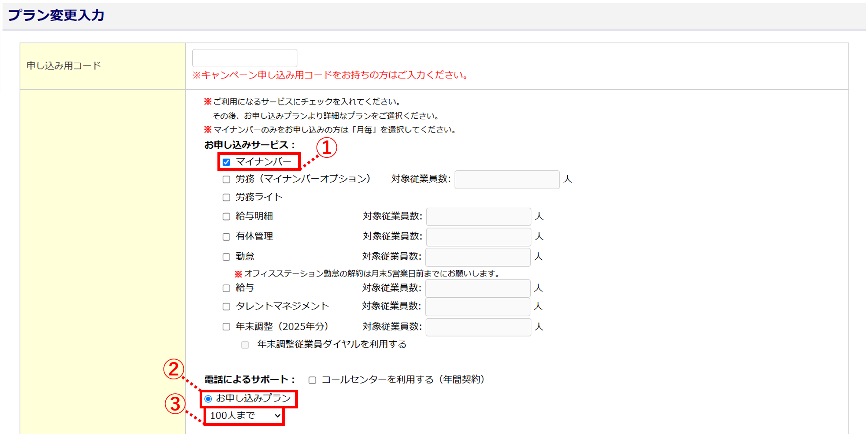Click the ご利用になるサービスにチェック instruction text
This screenshot has width=868, height=434.
coord(302,101)
